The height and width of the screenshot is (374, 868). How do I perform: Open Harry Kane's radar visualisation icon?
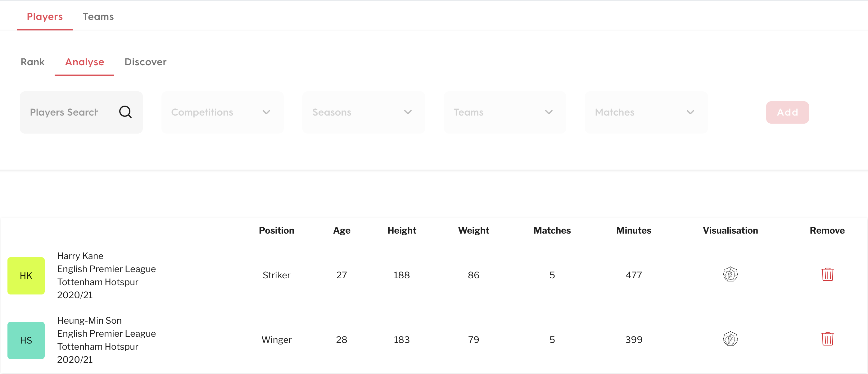(730, 274)
